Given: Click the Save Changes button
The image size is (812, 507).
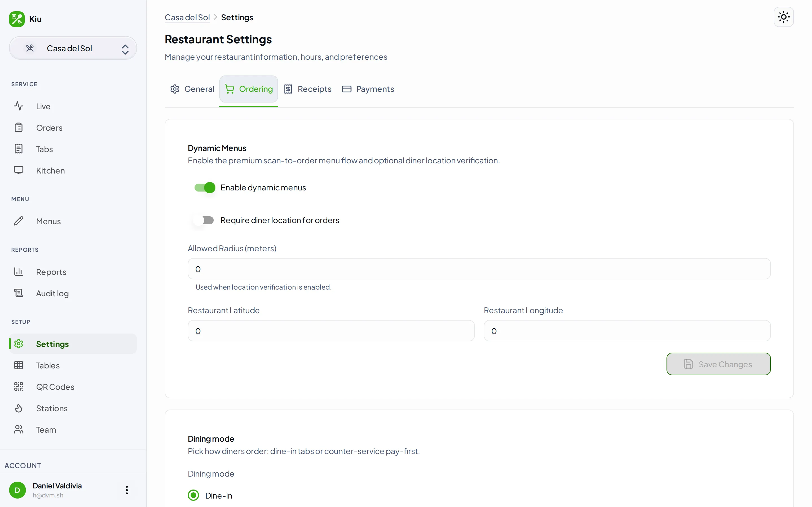Looking at the screenshot, I should 718,364.
